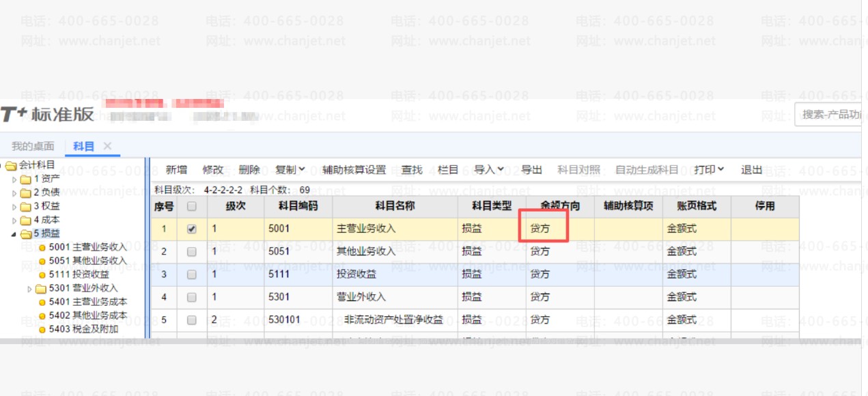
Task: Select tree item 5403 税金及附加
Action: 83,329
